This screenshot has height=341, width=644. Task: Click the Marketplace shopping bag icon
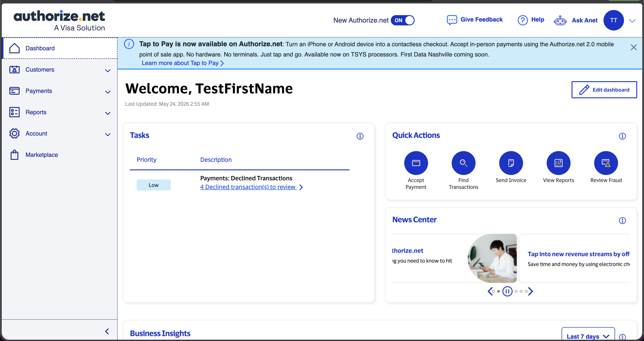click(14, 155)
